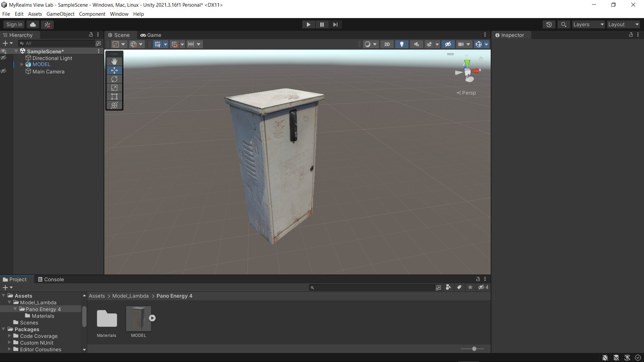Click the Play button
Image resolution: width=644 pixels, height=362 pixels.
click(x=308, y=24)
